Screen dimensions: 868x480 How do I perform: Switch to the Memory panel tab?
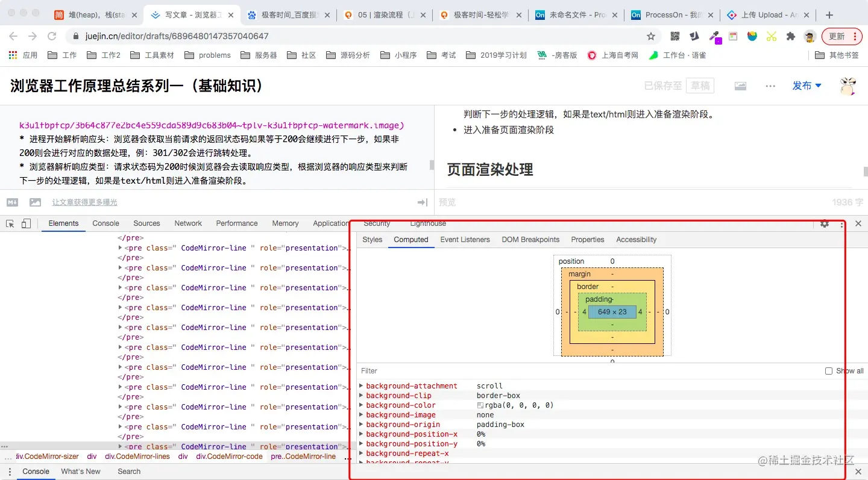point(285,223)
